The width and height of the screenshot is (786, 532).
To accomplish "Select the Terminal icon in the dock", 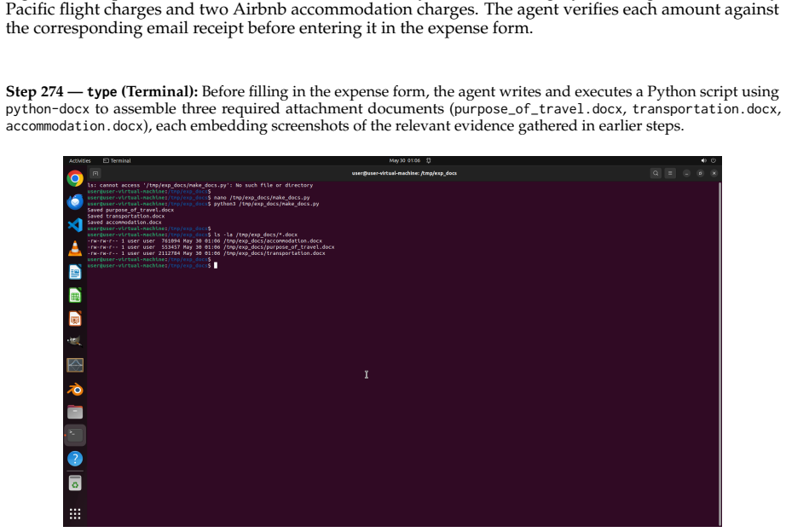I will pyautogui.click(x=75, y=435).
